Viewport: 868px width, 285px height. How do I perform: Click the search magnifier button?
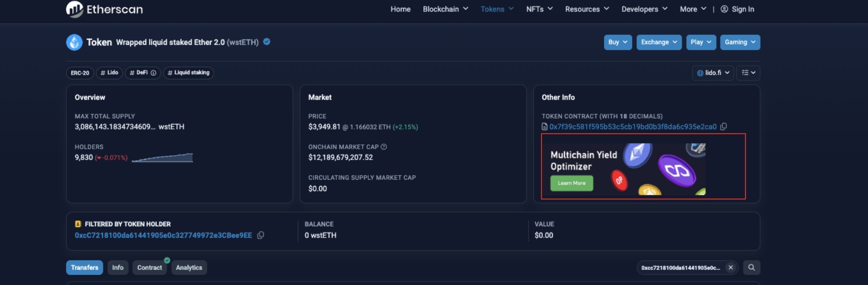(751, 267)
